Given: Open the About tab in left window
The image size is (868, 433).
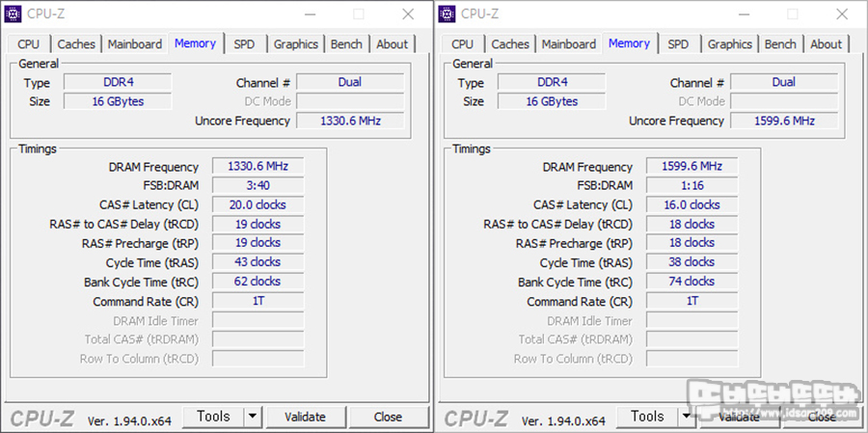Looking at the screenshot, I should click(x=393, y=44).
